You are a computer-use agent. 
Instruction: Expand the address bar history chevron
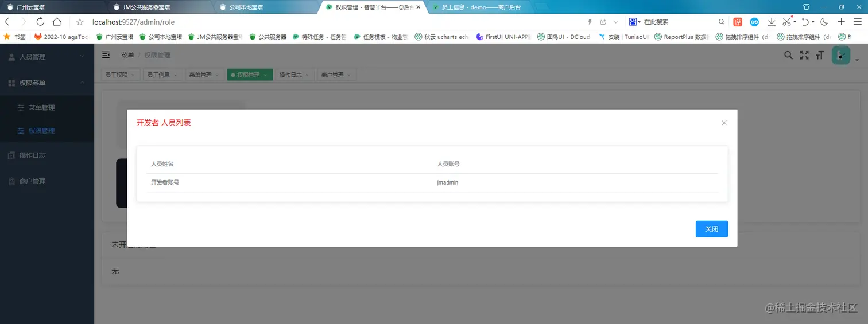point(615,22)
